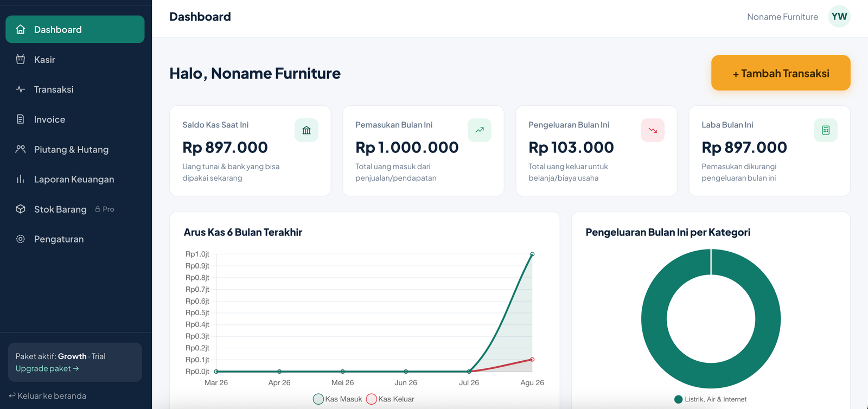The height and width of the screenshot is (409, 868).
Task: Click Keluar ke beranda link
Action: [48, 396]
